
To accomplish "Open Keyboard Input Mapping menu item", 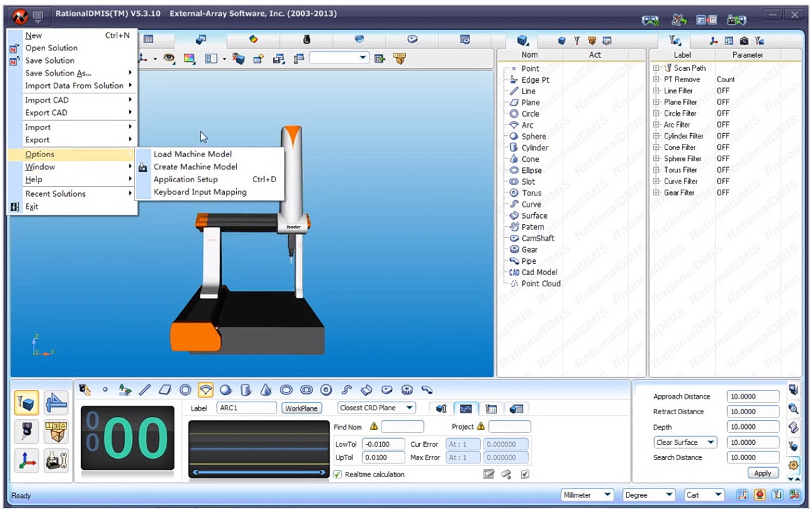I will click(210, 192).
